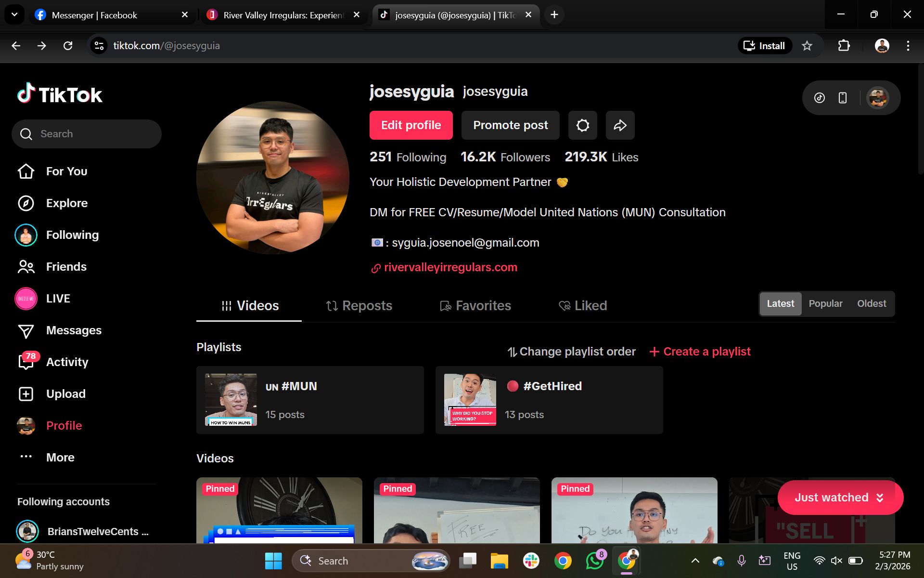Click the Windows taskbar Search box
The height and width of the screenshot is (578, 924).
tap(371, 561)
